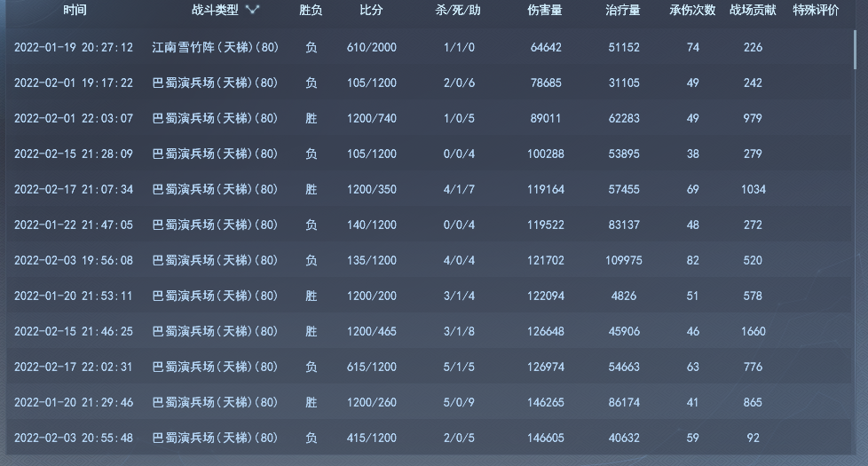Viewport: 868px width, 466px height.
Task: Click the 比分 column header
Action: (x=371, y=10)
